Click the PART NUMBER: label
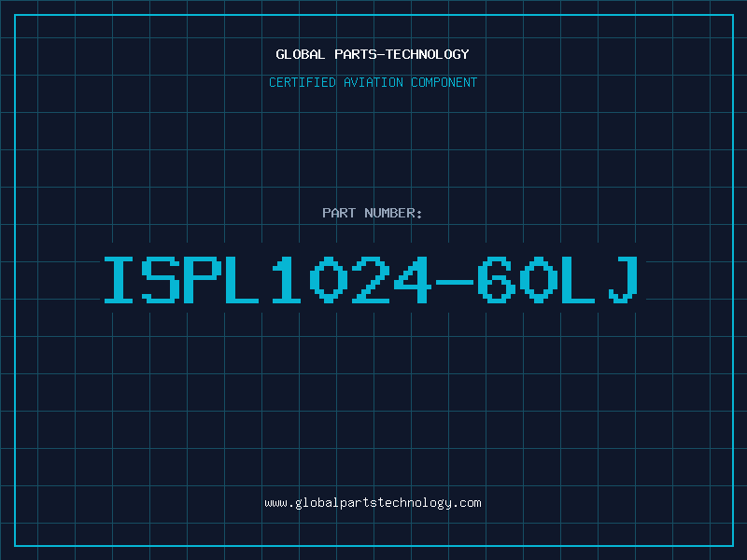The image size is (747, 560). [x=373, y=213]
